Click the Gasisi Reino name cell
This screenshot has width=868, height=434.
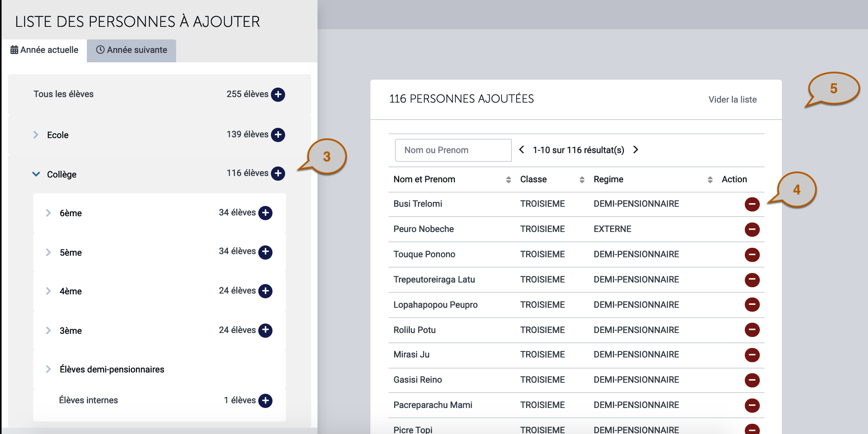tap(417, 380)
